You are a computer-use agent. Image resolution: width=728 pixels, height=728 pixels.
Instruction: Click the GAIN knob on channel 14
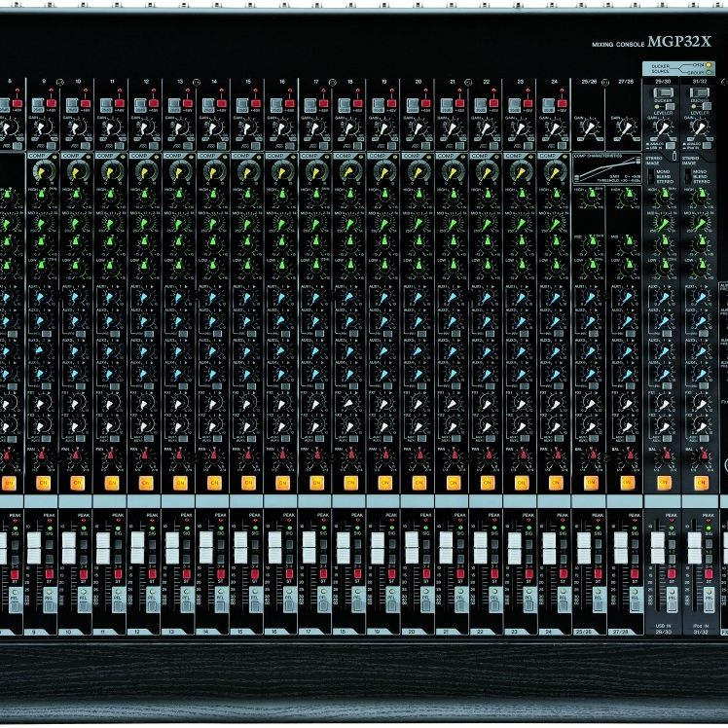tap(213, 127)
